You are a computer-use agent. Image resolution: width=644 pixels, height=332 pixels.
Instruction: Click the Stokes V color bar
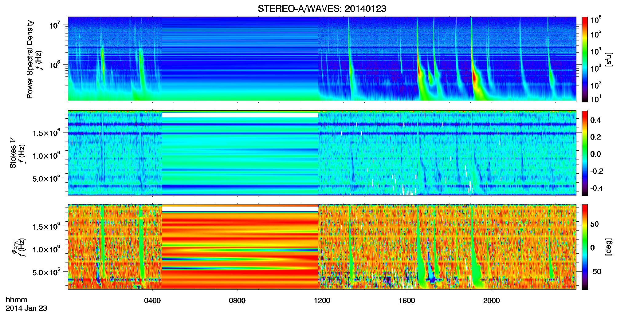[x=585, y=153]
